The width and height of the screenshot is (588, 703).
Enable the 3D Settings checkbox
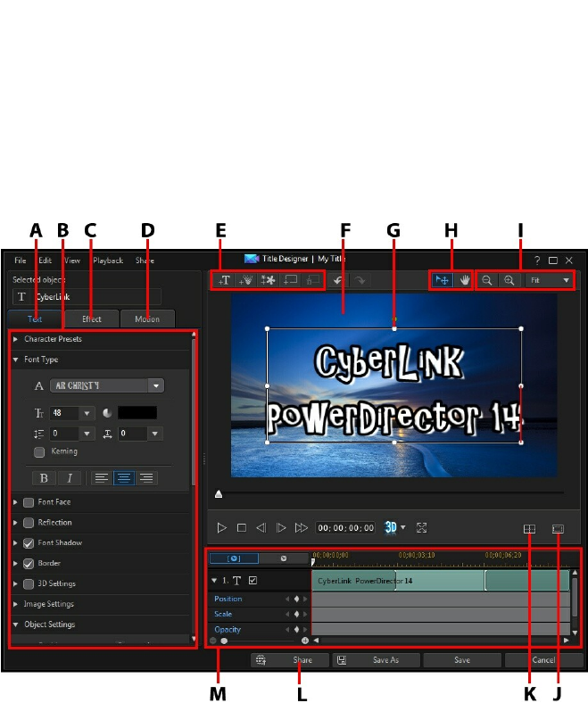[29, 583]
